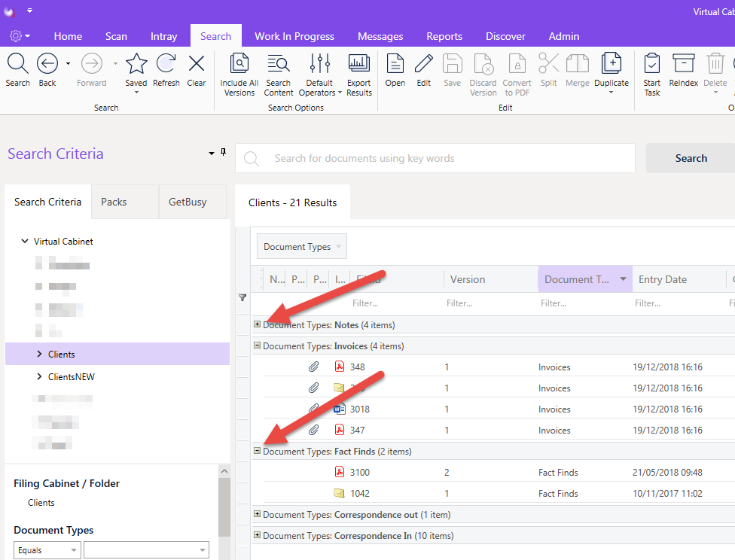735x560 pixels.
Task: Click the Refresh icon in ribbon
Action: click(166, 64)
